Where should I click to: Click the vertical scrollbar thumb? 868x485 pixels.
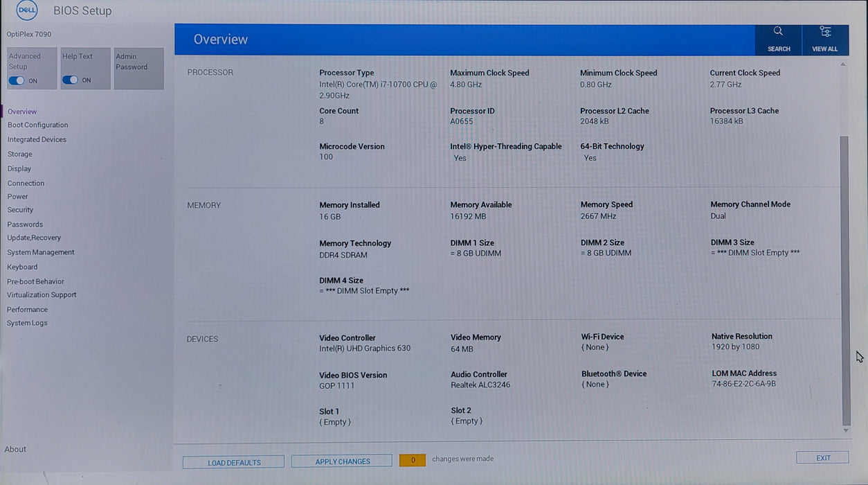pyautogui.click(x=845, y=281)
